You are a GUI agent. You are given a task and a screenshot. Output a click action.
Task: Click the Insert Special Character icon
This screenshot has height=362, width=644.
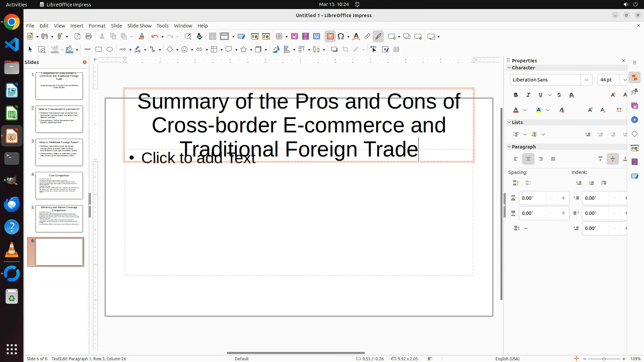(x=341, y=37)
